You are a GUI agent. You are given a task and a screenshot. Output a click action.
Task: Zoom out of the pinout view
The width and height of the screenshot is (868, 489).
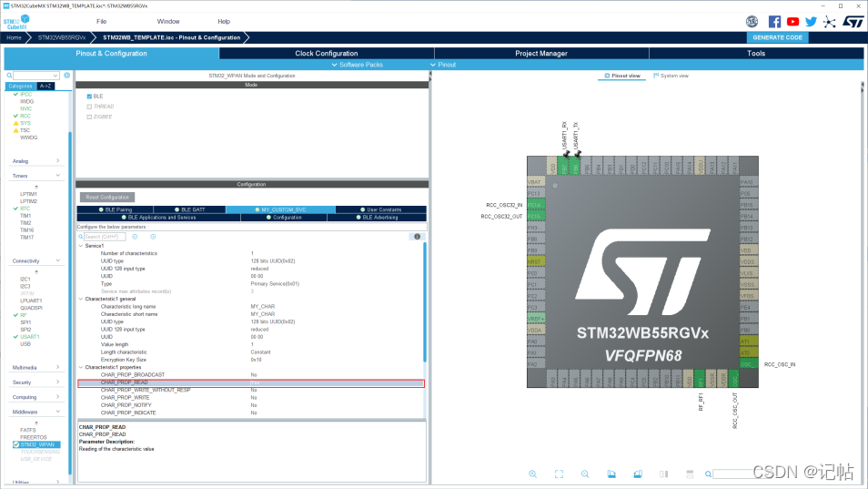[585, 474]
